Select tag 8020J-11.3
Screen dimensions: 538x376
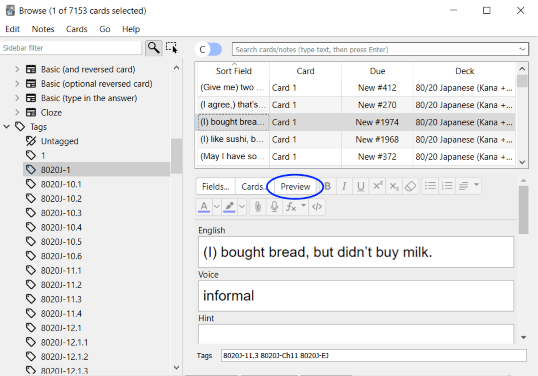tap(96, 299)
